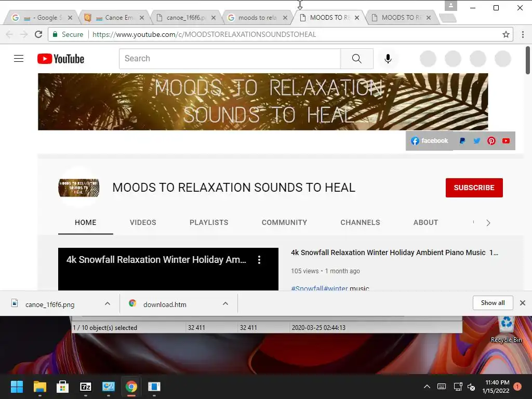Switch to the HOME tab
The width and height of the screenshot is (532, 399).
pyautogui.click(x=86, y=222)
